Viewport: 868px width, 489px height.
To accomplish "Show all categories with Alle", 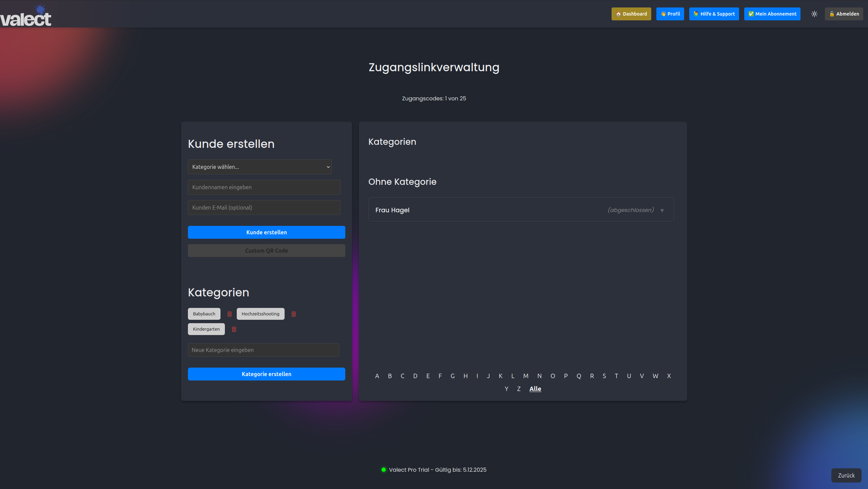I will coord(535,389).
